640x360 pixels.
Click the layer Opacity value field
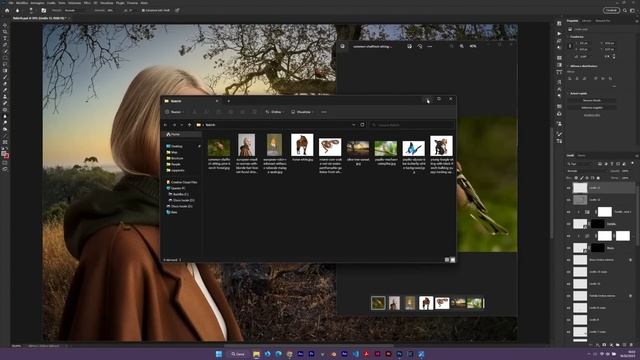625,171
